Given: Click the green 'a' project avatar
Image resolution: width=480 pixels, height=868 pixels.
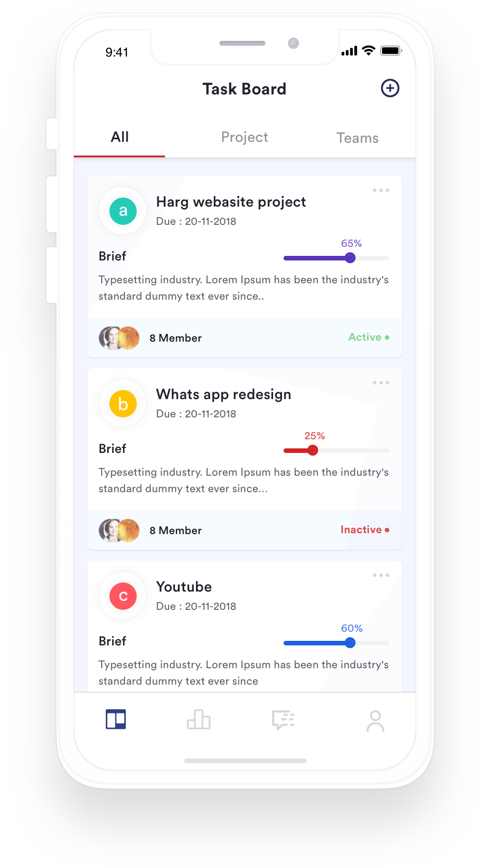Looking at the screenshot, I should click(123, 211).
